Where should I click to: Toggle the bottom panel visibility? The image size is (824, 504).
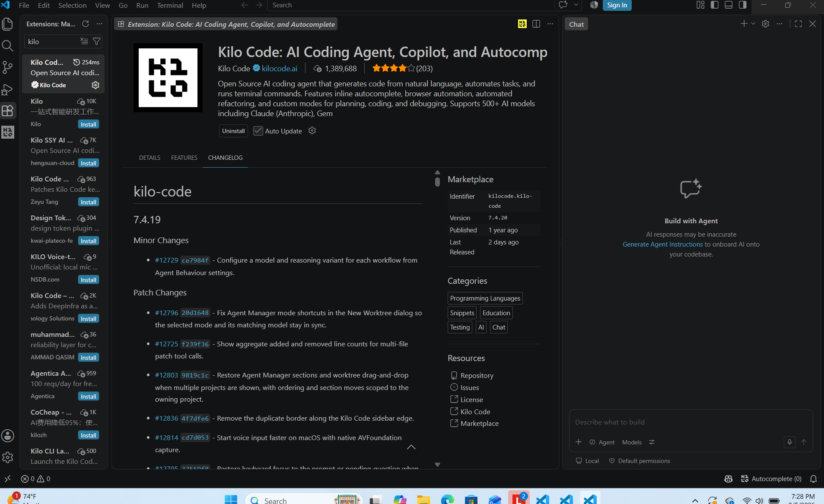[729, 5]
